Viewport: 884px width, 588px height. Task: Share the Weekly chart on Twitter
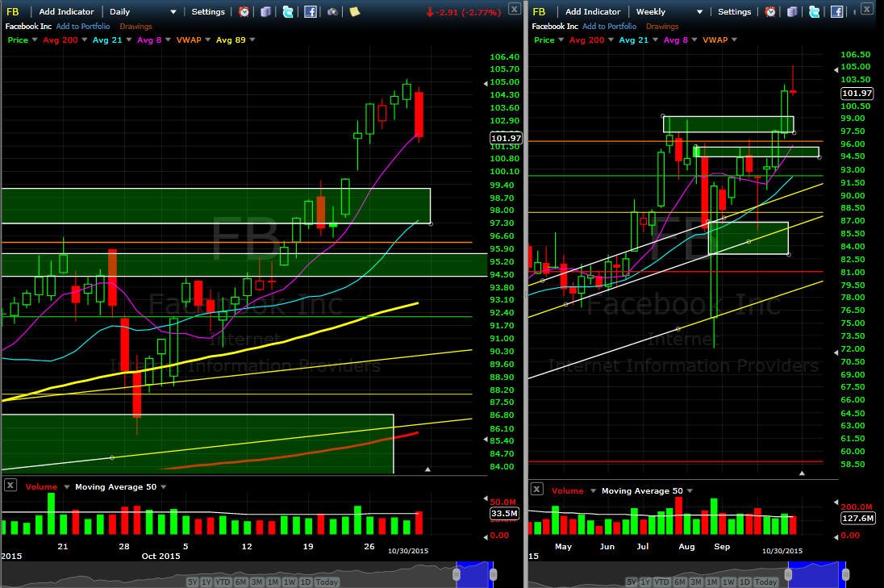click(x=814, y=11)
